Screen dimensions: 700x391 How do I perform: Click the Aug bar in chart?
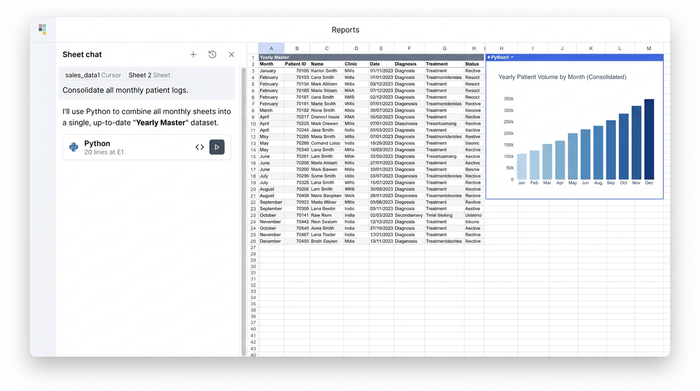598,153
